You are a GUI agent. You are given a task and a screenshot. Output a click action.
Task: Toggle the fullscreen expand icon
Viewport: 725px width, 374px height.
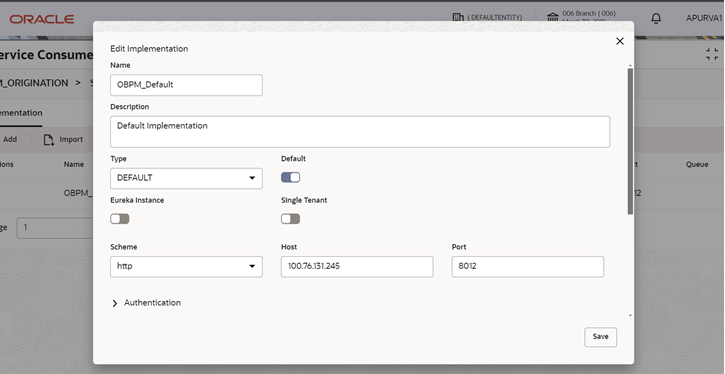tap(712, 54)
